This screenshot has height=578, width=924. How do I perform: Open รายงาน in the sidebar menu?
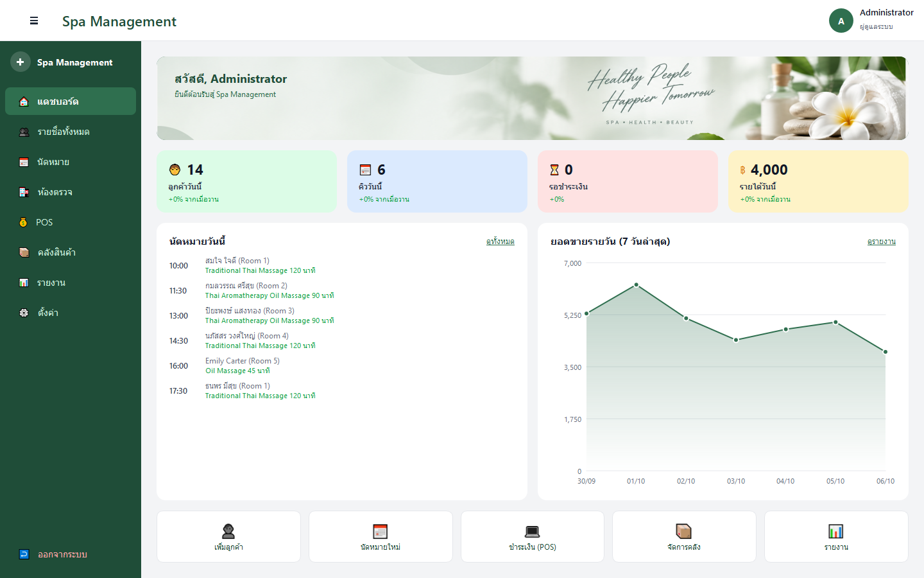(71, 283)
